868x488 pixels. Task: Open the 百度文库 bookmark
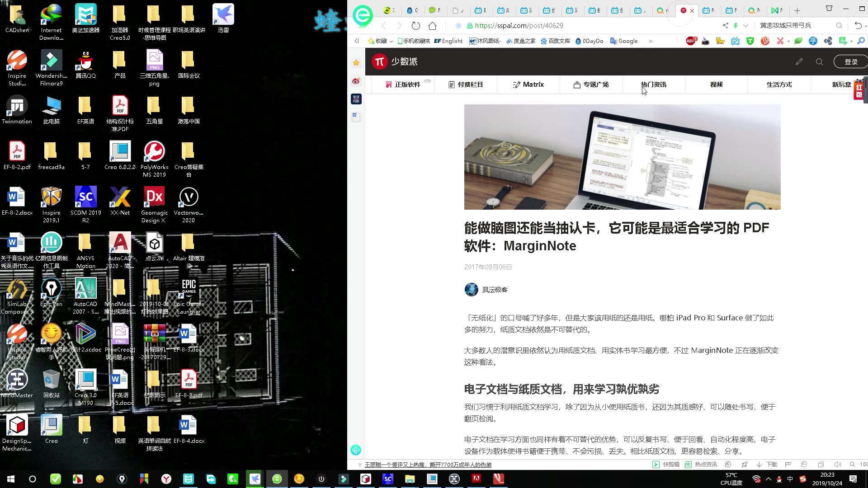(556, 41)
